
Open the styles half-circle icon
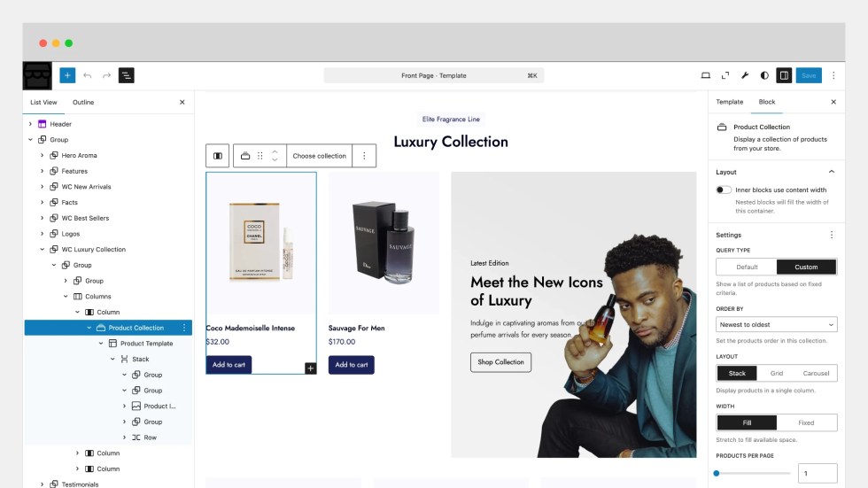[763, 75]
